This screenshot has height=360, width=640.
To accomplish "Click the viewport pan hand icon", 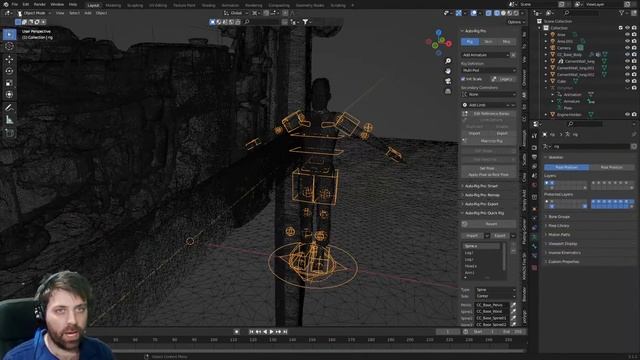I will click(x=448, y=71).
